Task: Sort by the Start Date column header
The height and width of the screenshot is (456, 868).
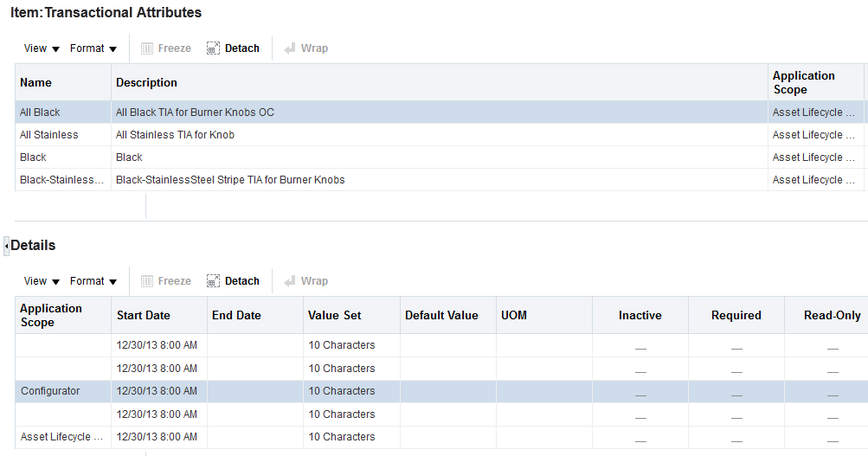Action: point(144,316)
